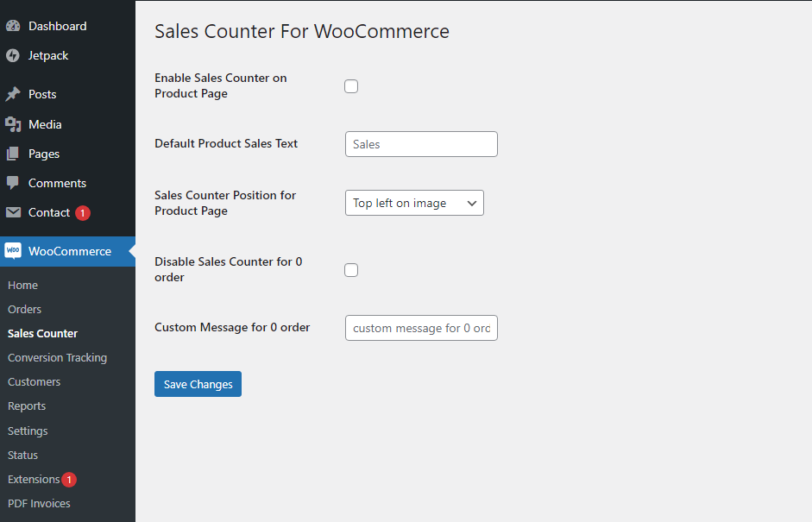Click the Posts pushpin icon

pos(13,94)
